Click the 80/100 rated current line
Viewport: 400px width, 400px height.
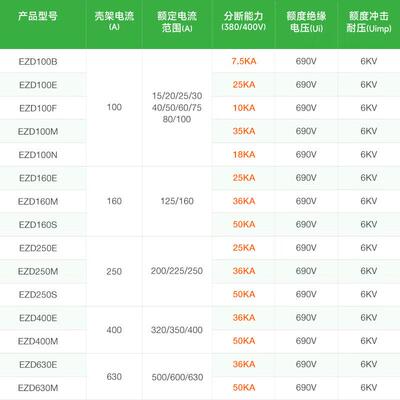[x=177, y=119]
